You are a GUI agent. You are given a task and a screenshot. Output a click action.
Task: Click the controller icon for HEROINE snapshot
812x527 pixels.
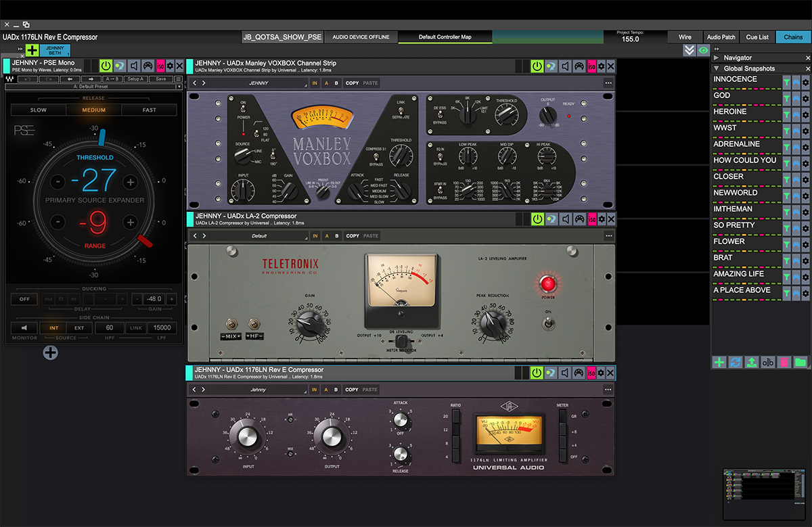796,114
